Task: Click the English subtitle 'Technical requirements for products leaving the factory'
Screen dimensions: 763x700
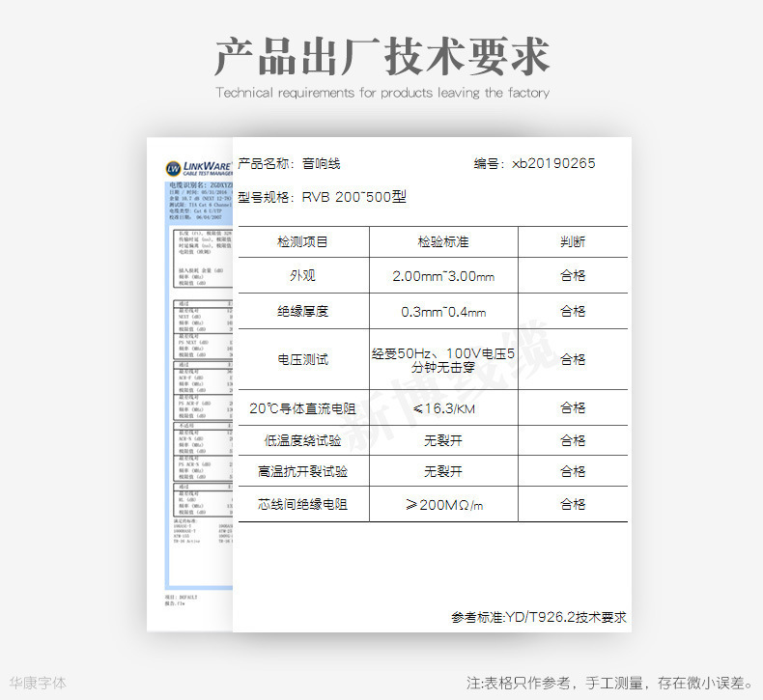Action: (x=382, y=93)
